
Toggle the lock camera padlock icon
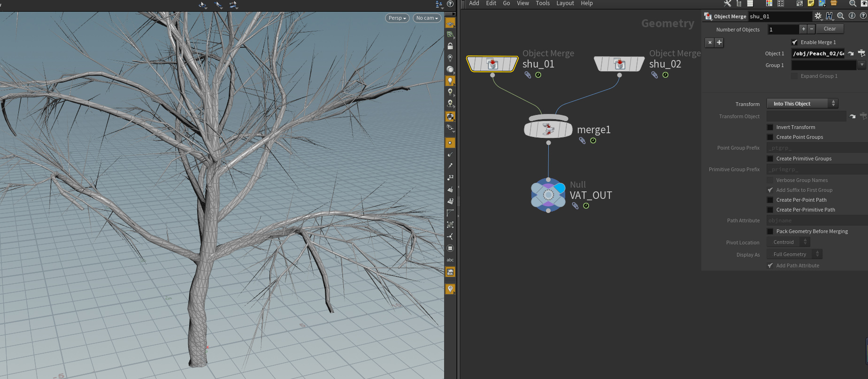click(x=450, y=46)
